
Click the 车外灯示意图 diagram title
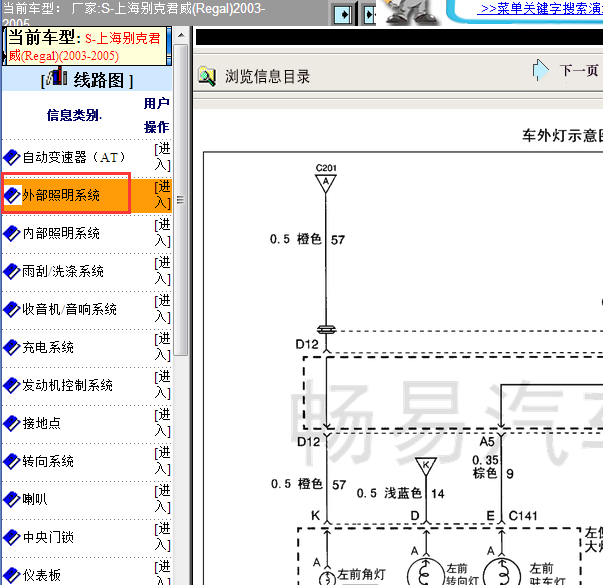[x=562, y=135]
